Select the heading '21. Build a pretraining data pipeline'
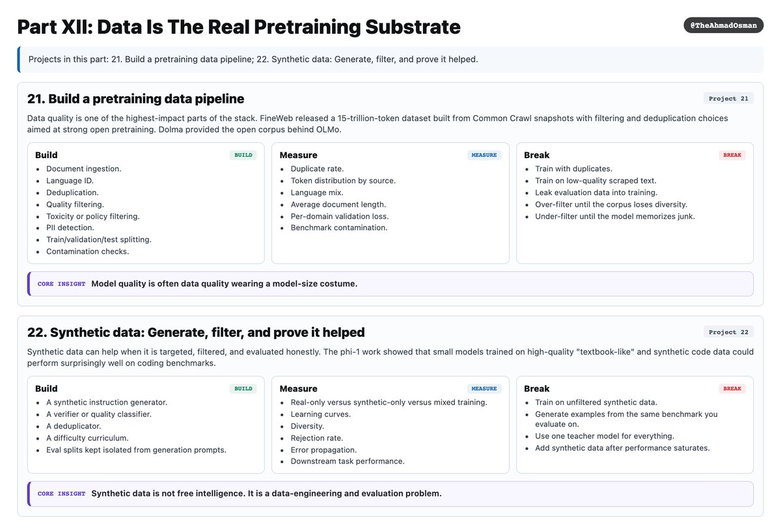This screenshot has height=532, width=781. click(x=136, y=99)
